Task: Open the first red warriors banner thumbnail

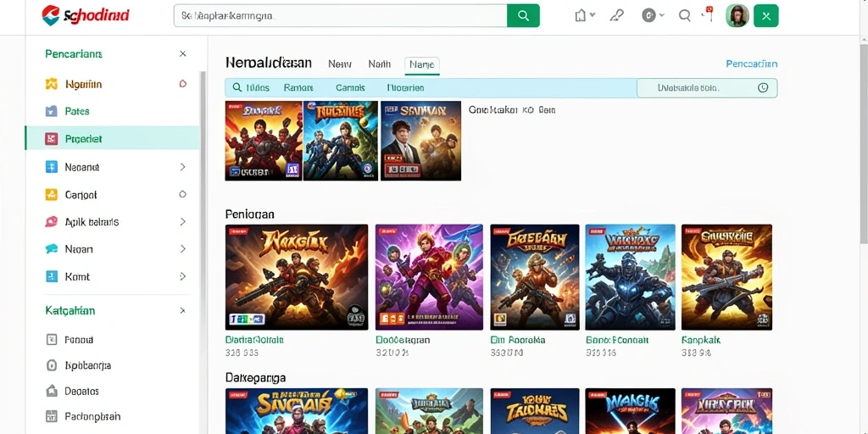Action: (x=264, y=141)
